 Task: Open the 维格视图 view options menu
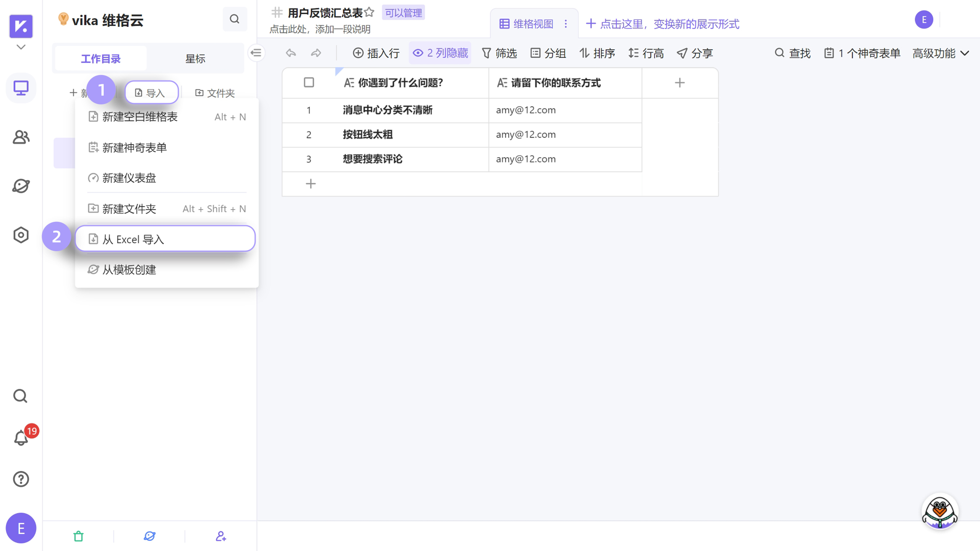(566, 23)
